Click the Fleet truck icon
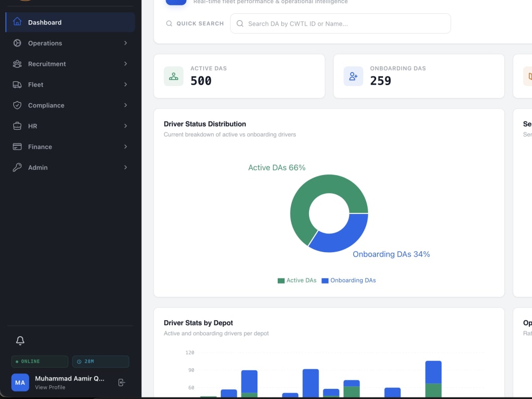The width and height of the screenshot is (532, 399). [17, 85]
